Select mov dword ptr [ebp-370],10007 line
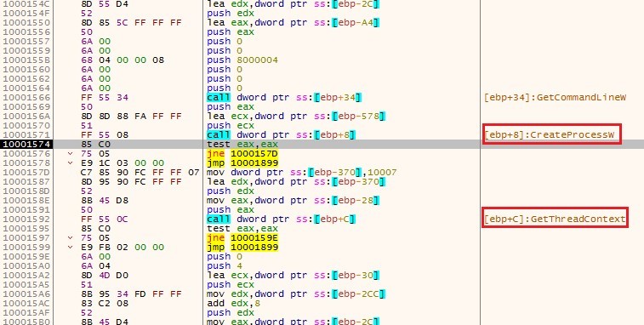The height and width of the screenshot is (325, 644). coord(302,172)
